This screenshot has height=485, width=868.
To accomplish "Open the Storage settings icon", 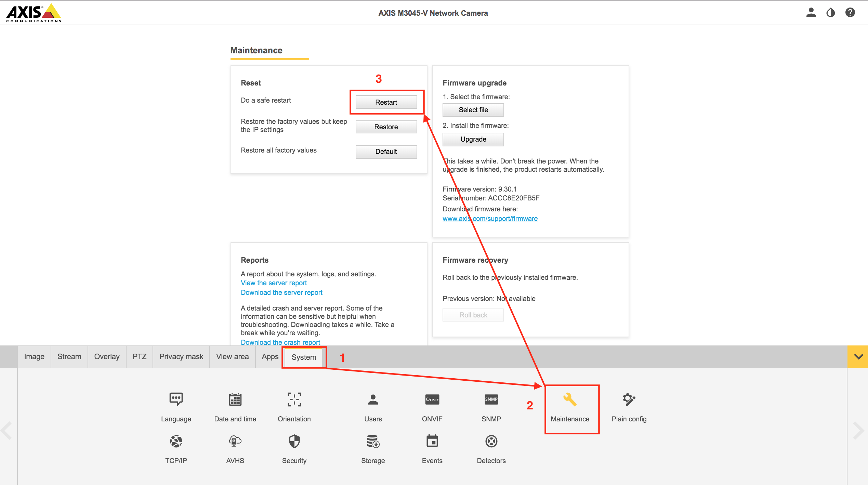I will point(373,441).
